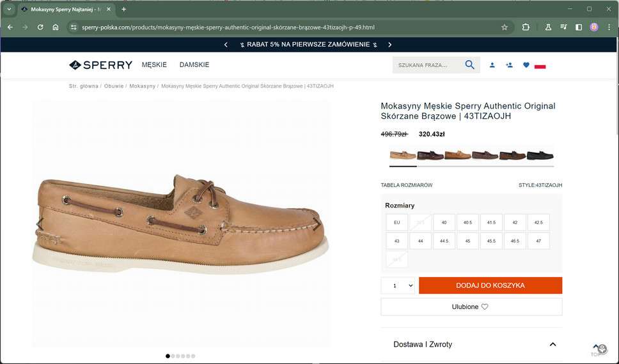Image resolution: width=619 pixels, height=364 pixels.
Task: Click the Polish flag language icon
Action: (540, 65)
